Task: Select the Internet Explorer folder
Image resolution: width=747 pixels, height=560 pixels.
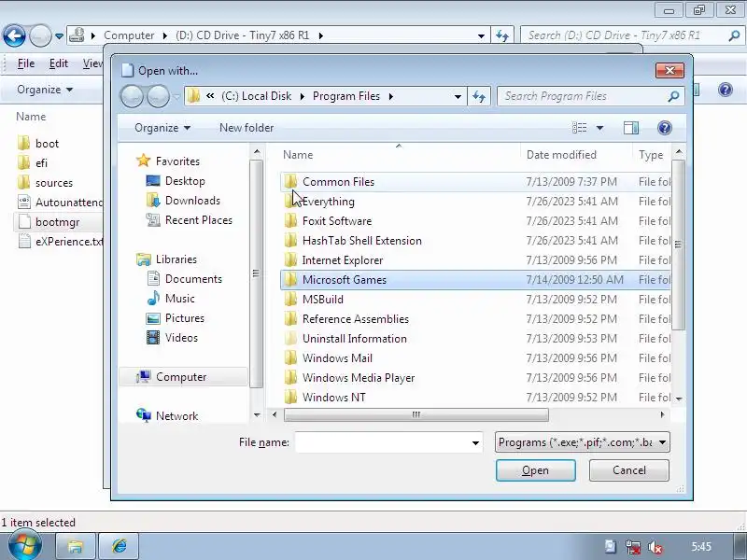Action: pyautogui.click(x=475, y=260)
